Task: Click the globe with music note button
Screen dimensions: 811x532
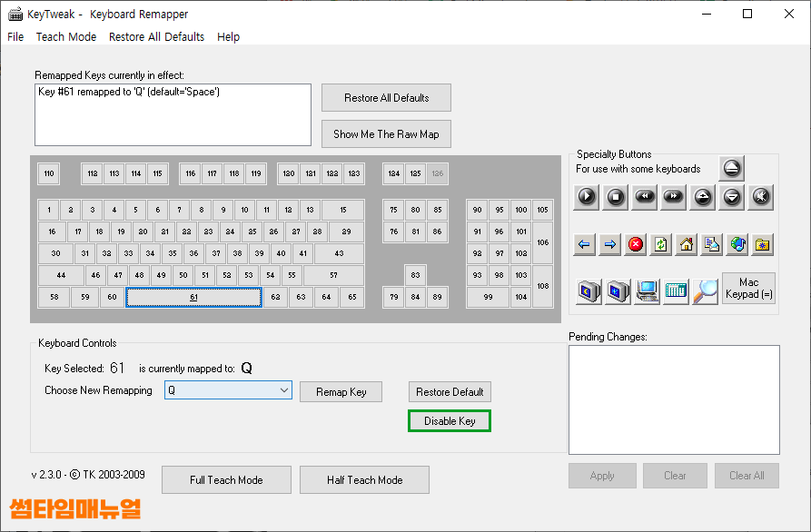Action: pyautogui.click(x=737, y=244)
